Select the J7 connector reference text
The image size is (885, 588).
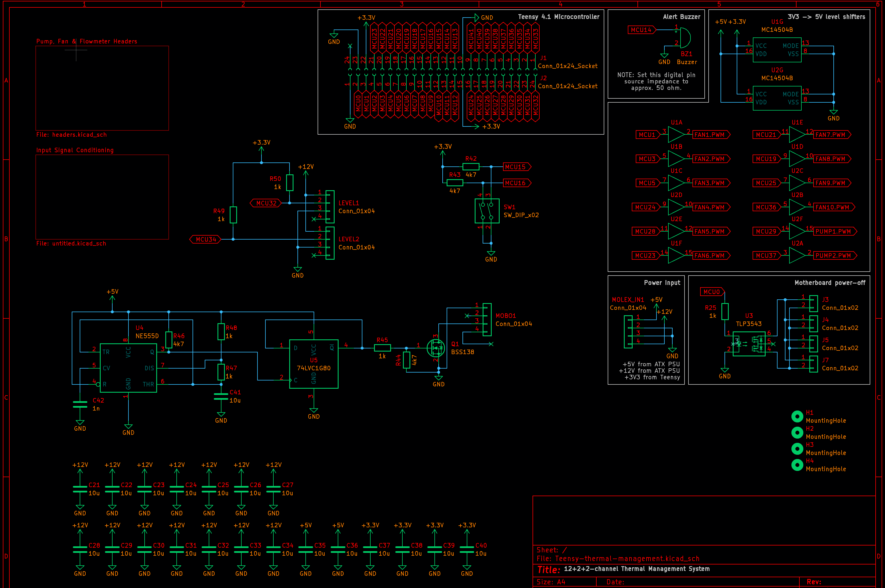[x=825, y=360]
